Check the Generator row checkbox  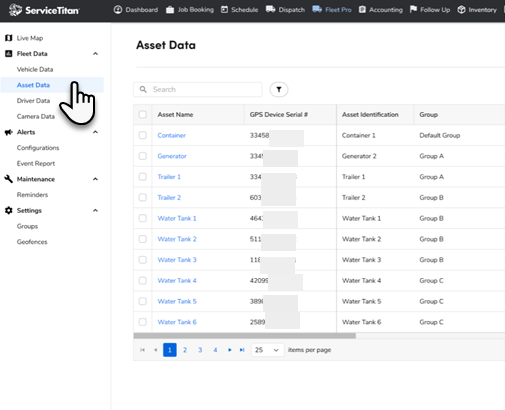pos(143,156)
